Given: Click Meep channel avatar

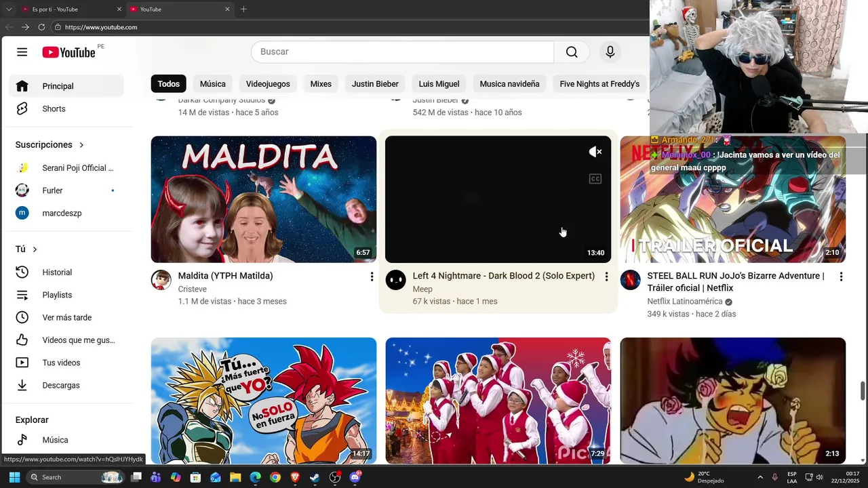Looking at the screenshot, I should click(396, 279).
